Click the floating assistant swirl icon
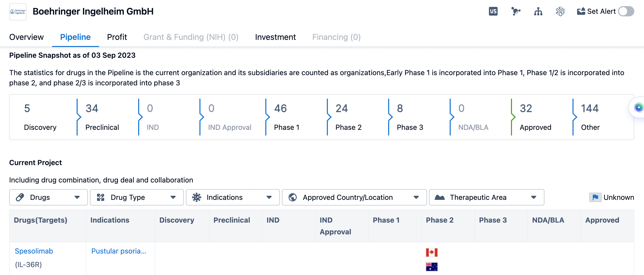644x275 pixels. [638, 108]
